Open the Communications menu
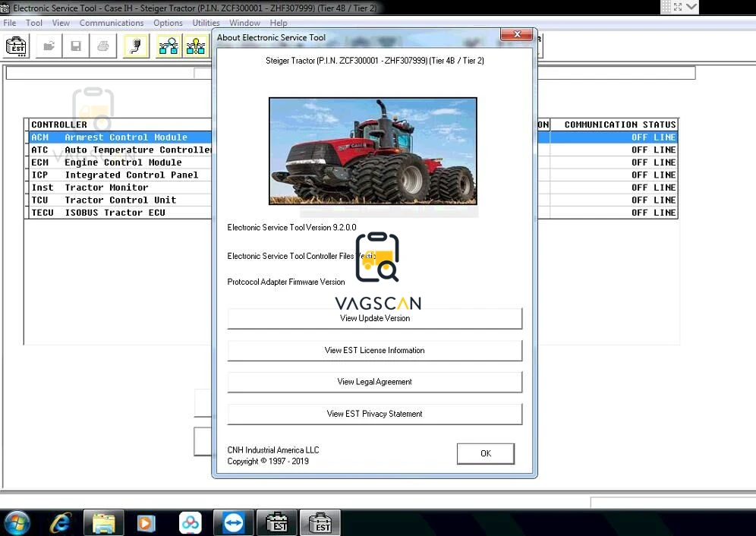Image resolution: width=756 pixels, height=536 pixels. click(112, 23)
